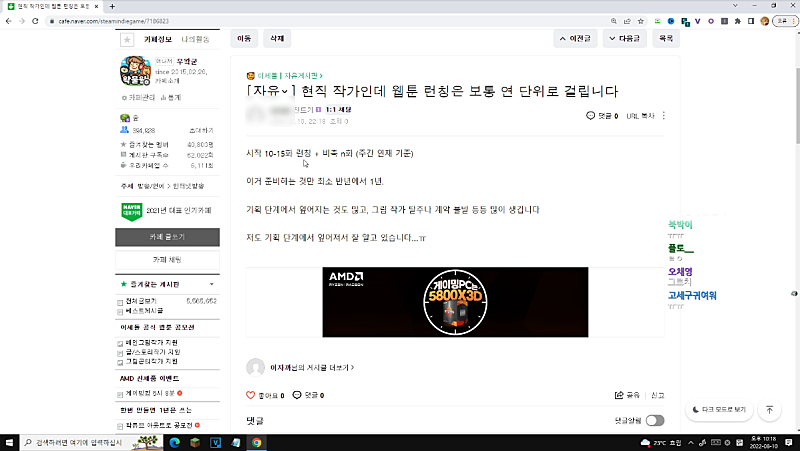This screenshot has height=451, width=800.
Task: Click the 목록 list button
Action: pos(666,38)
